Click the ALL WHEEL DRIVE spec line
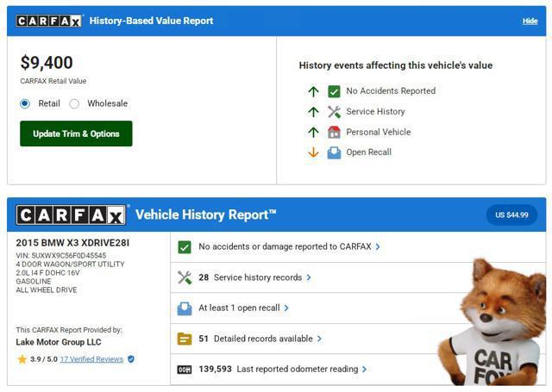552x392 pixels. coord(46,290)
